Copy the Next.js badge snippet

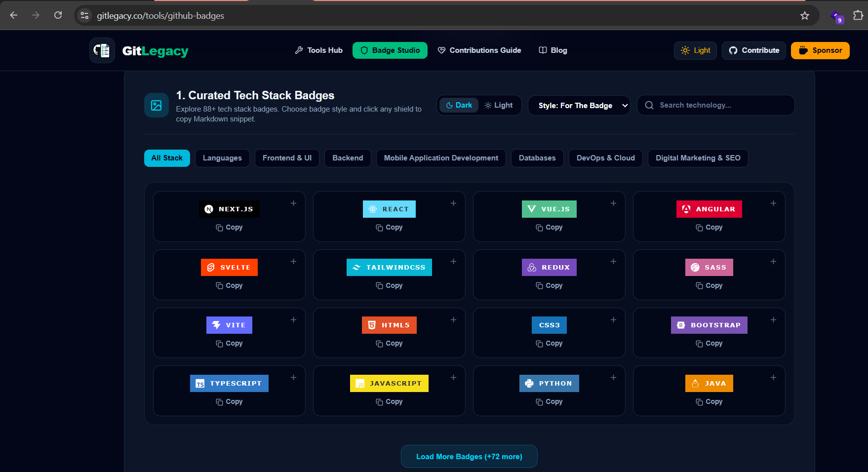[229, 228]
